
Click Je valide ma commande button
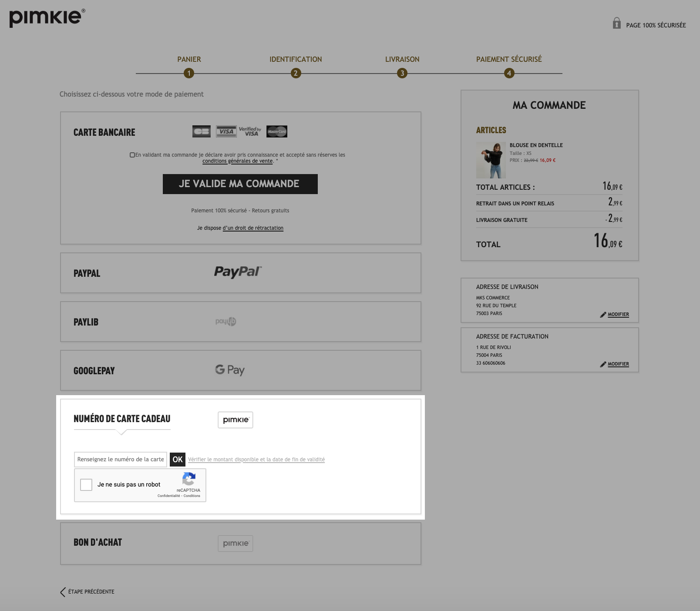pyautogui.click(x=240, y=184)
